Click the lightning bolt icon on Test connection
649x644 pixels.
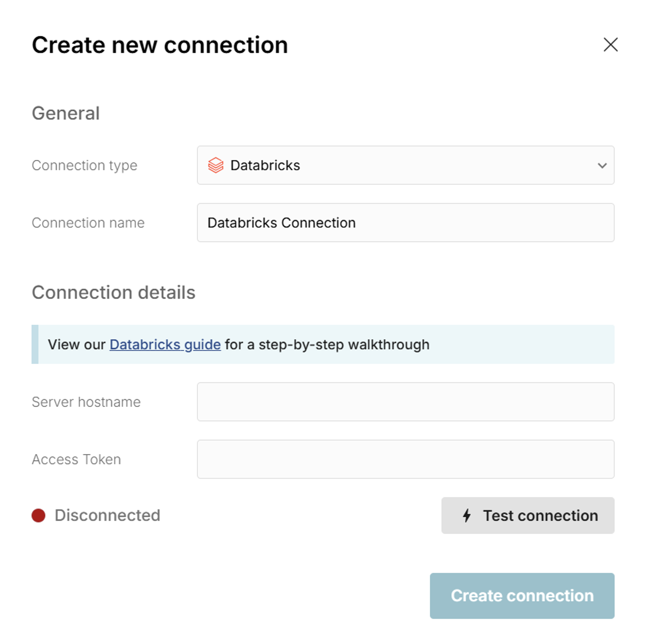467,515
